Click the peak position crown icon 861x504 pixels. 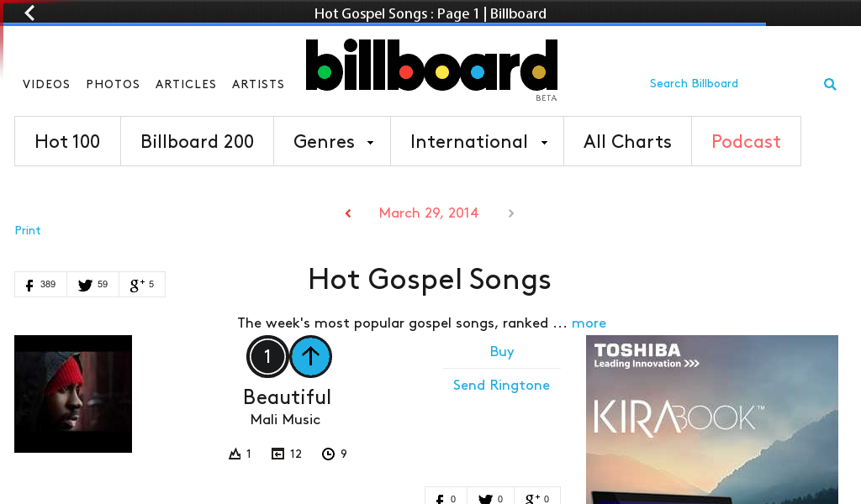coord(235,454)
